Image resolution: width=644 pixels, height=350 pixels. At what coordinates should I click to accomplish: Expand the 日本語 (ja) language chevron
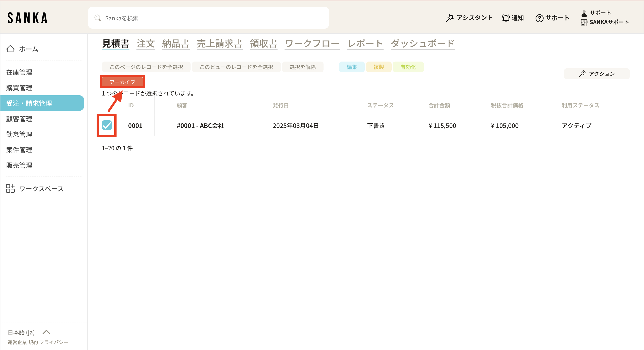(46, 332)
